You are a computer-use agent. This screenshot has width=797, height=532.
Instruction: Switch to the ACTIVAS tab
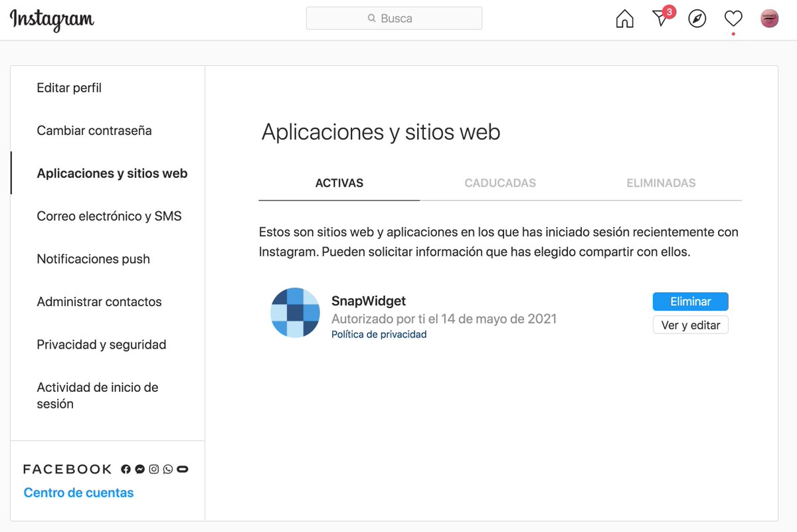coord(339,183)
